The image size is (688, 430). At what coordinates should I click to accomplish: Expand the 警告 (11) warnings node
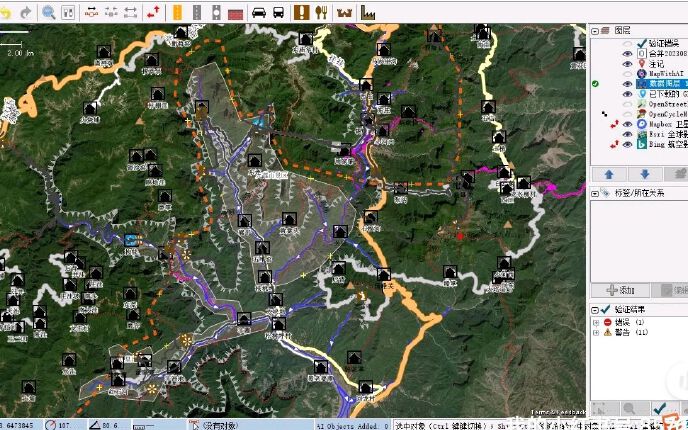pos(594,333)
